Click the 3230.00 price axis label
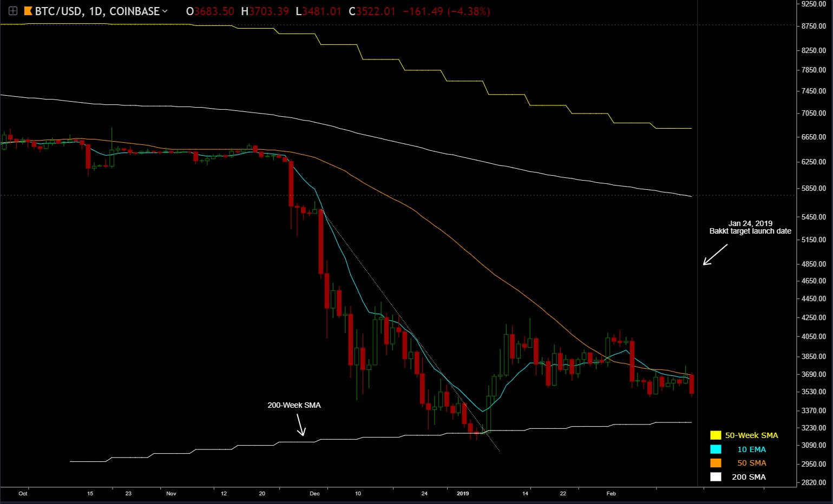 click(814, 428)
